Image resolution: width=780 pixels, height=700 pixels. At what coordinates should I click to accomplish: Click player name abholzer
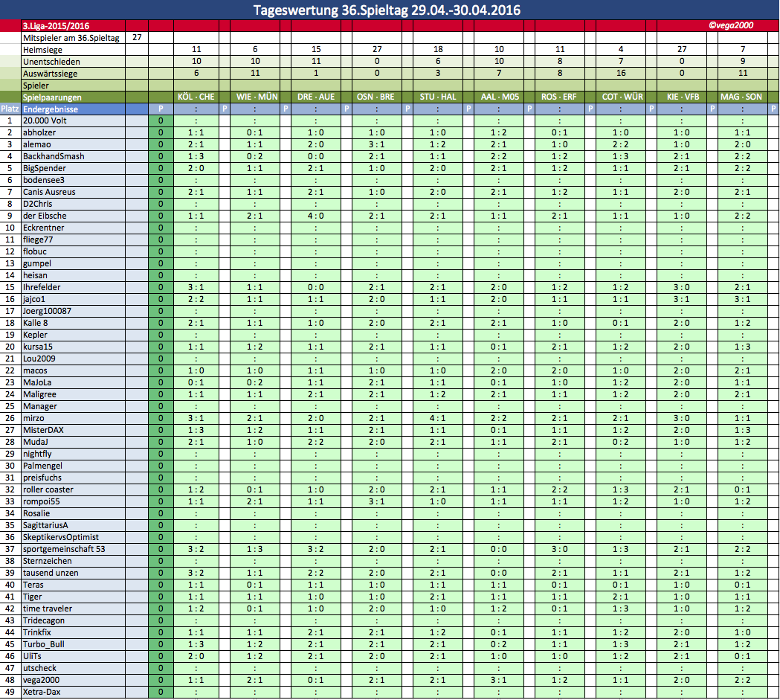point(39,133)
